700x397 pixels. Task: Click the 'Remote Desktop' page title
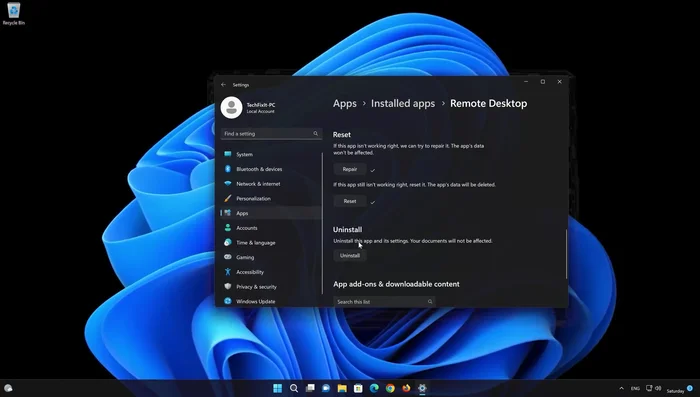pyautogui.click(x=488, y=104)
